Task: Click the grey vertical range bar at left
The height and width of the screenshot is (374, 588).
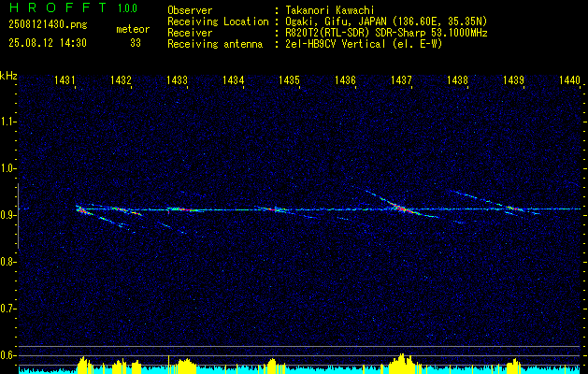Action: coord(18,216)
